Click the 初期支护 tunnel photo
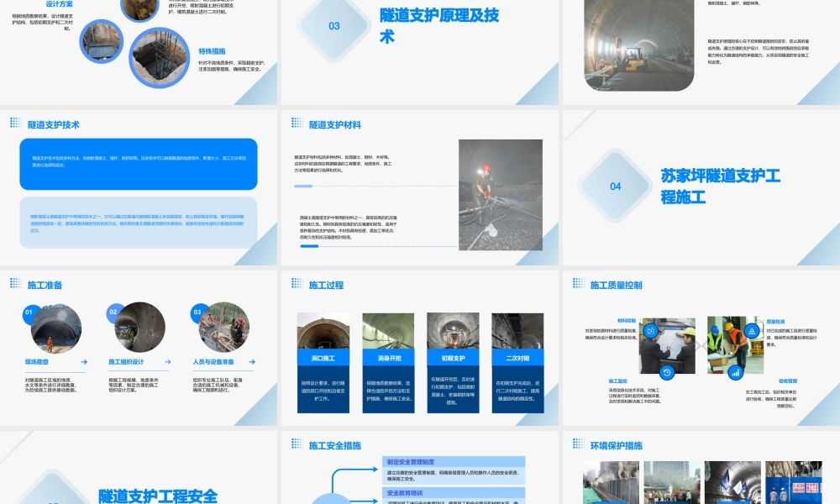840x504 pixels. click(454, 332)
